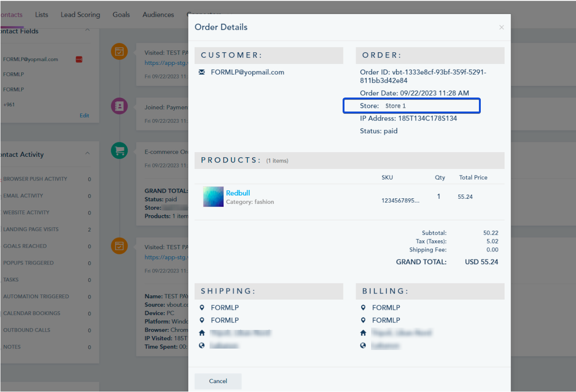
Task: Click Edit in the Contact Fields panel
Action: pos(84,116)
